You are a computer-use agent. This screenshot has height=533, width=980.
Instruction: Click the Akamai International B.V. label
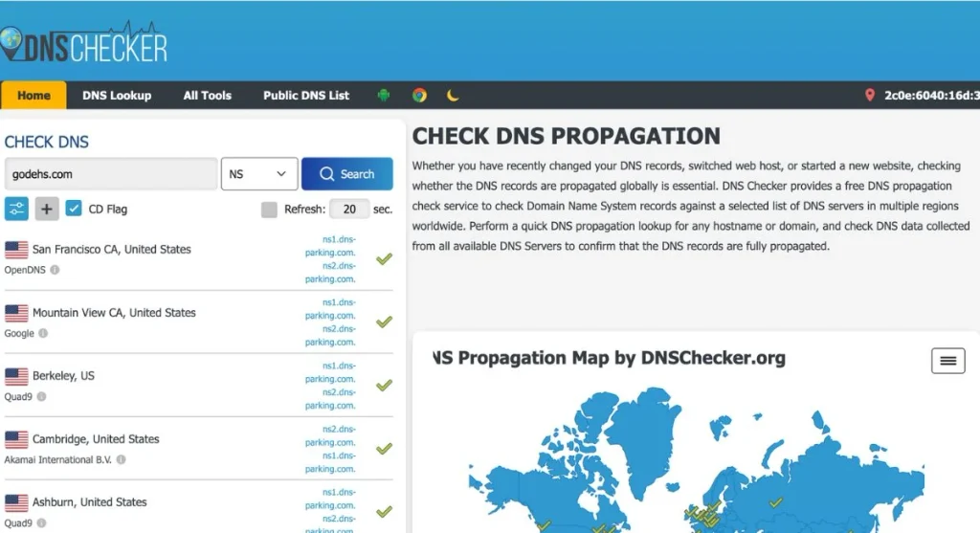tap(57, 459)
